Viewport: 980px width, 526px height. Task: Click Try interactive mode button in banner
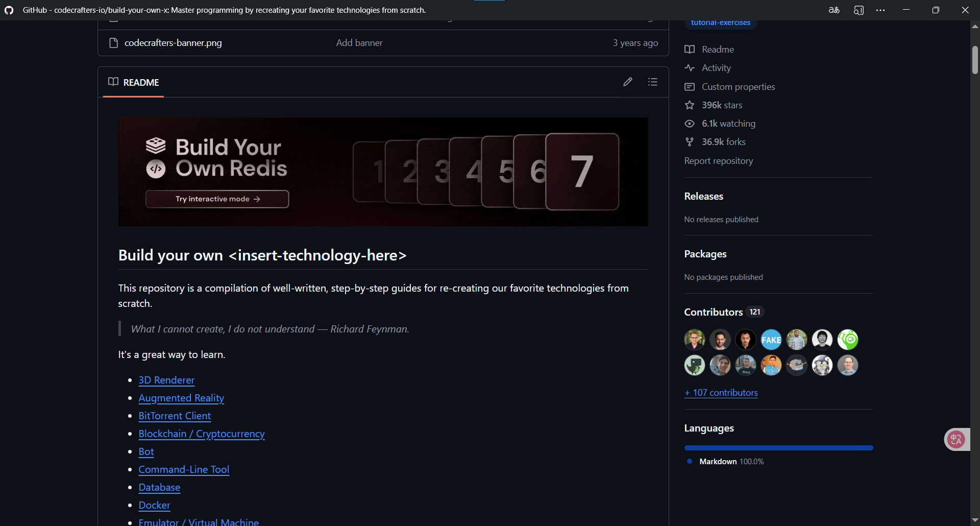tap(217, 199)
